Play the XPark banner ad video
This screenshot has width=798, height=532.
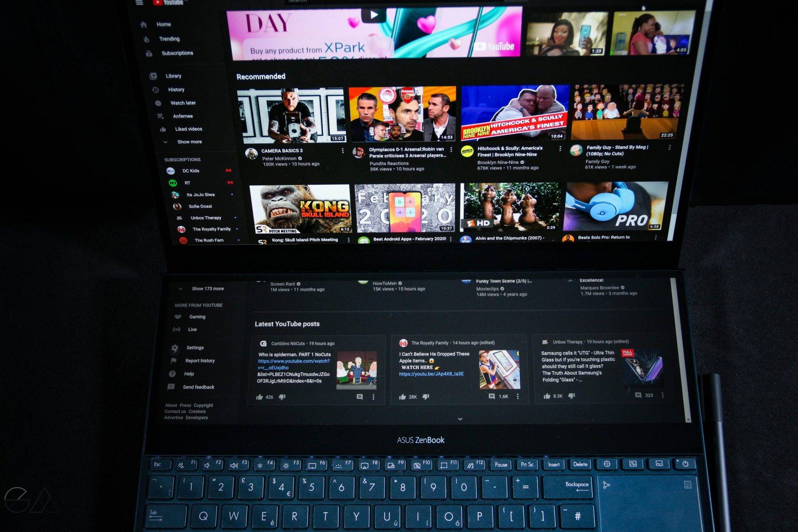click(x=374, y=15)
